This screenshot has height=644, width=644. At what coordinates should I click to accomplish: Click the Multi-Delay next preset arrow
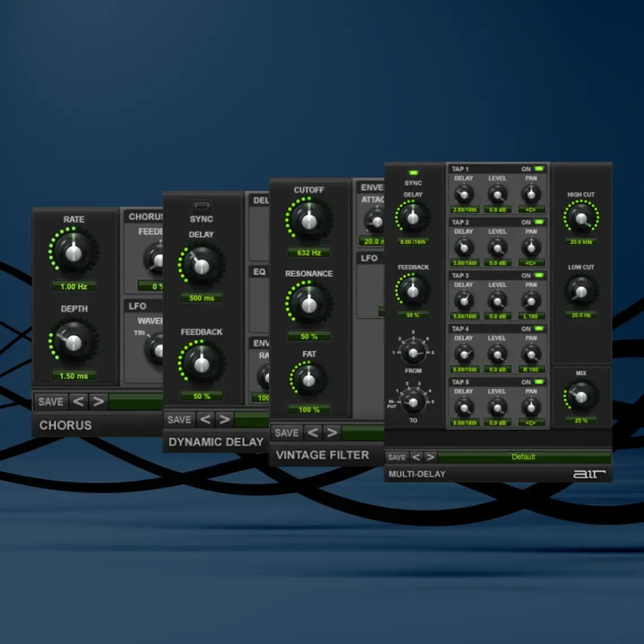pyautogui.click(x=430, y=456)
